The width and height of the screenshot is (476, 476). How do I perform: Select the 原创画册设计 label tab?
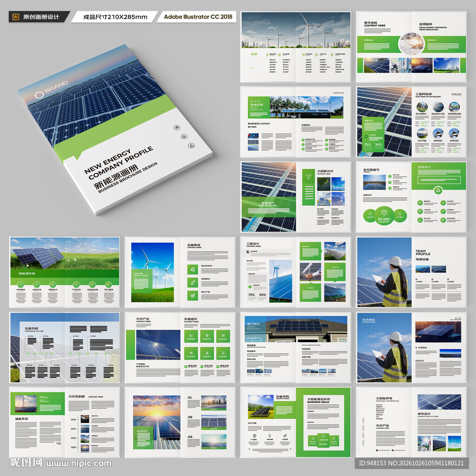(39, 17)
